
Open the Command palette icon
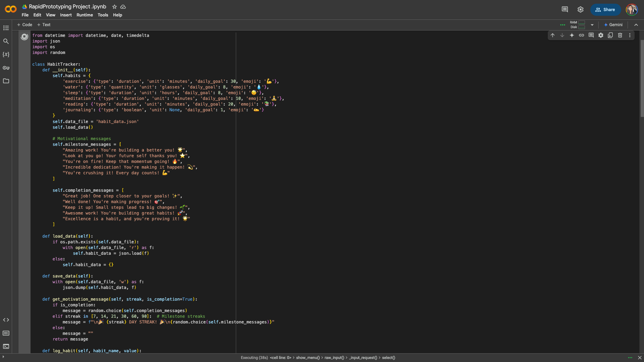(x=6, y=333)
